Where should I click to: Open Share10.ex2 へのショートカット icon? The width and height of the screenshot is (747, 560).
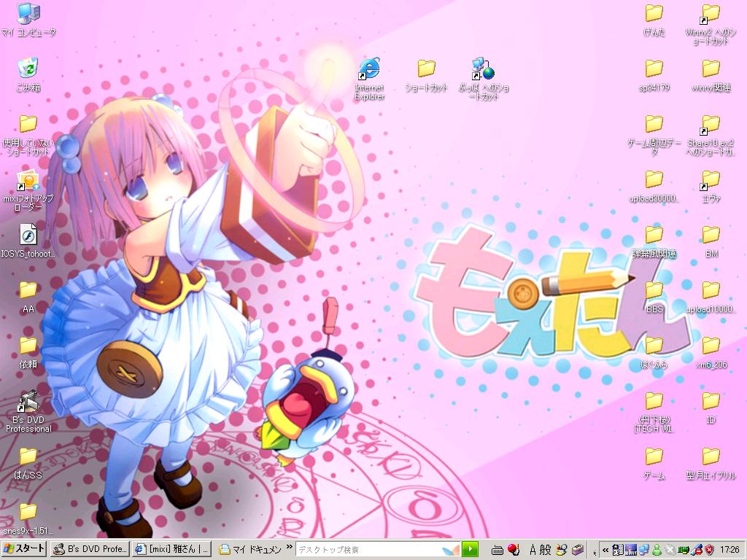pos(711,134)
